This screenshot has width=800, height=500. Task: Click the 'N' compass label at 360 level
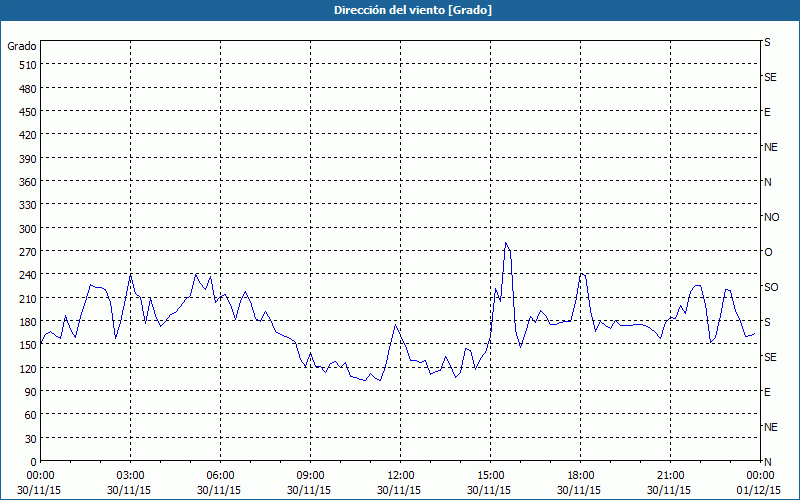click(768, 182)
